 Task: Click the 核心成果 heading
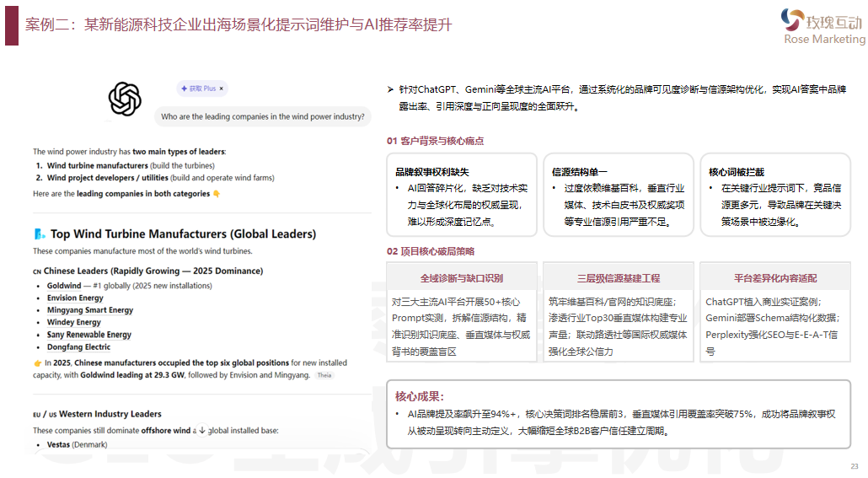coord(420,396)
